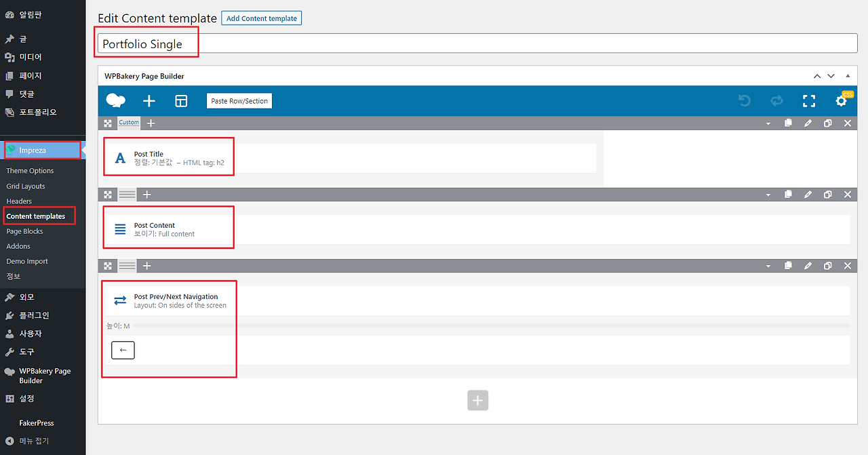Viewport: 868px width, 455px height.
Task: Add column in the Post Content row
Action: click(146, 195)
